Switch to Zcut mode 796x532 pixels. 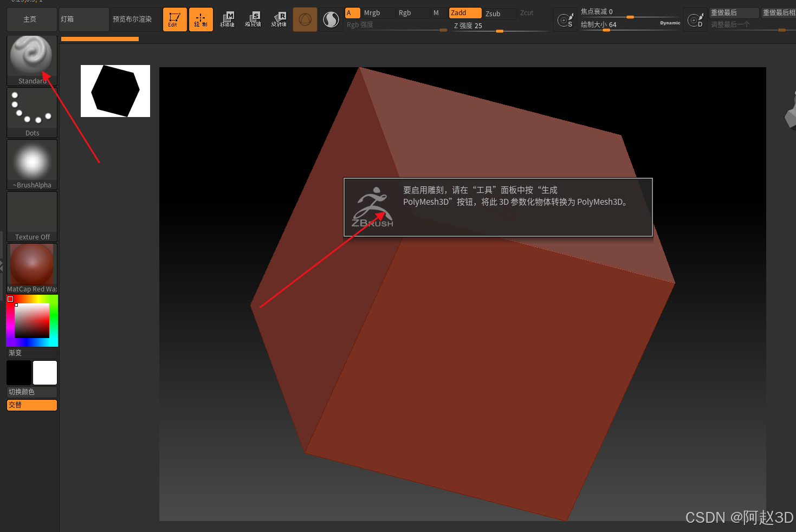point(534,13)
